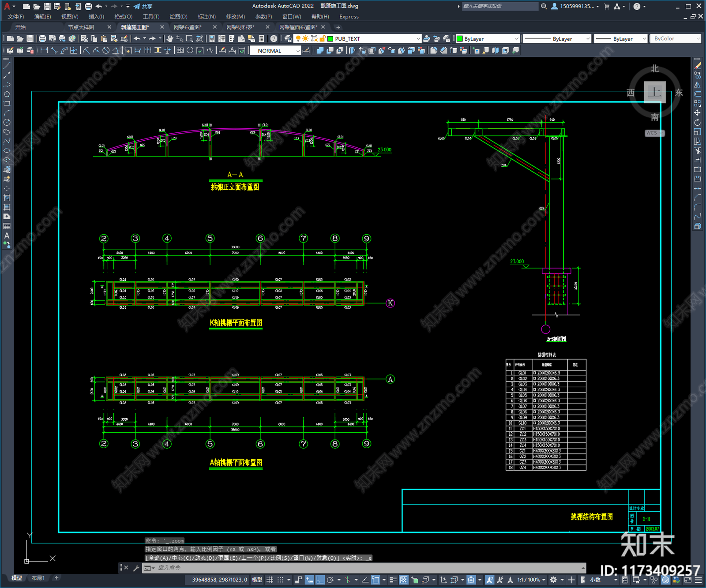Open Layer Properties manager icon
The image size is (706, 588).
(288, 39)
